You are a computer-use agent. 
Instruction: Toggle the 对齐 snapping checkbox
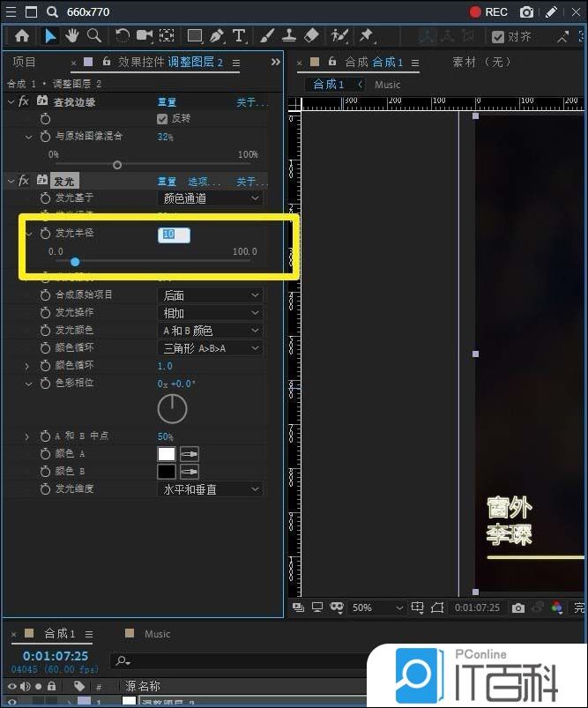[498, 37]
